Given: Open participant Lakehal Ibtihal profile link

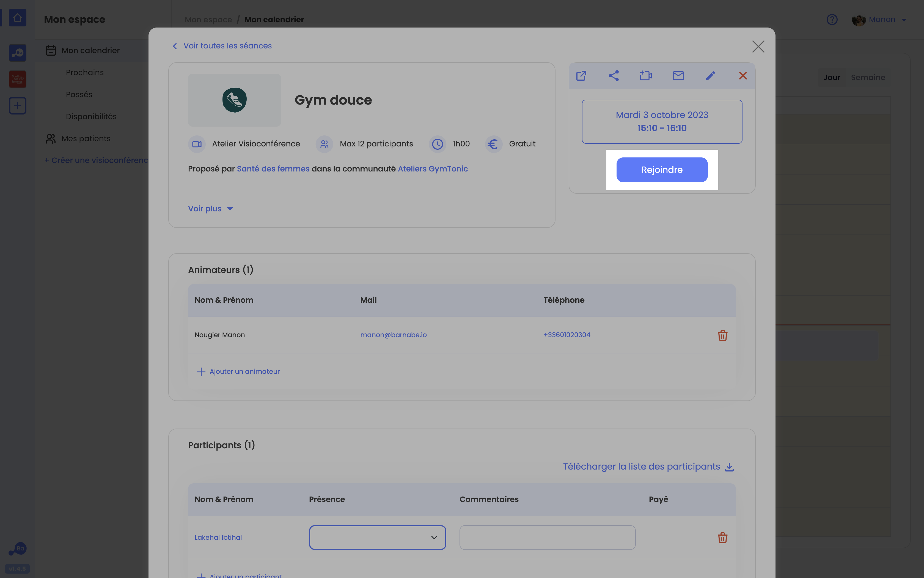Looking at the screenshot, I should pyautogui.click(x=218, y=538).
